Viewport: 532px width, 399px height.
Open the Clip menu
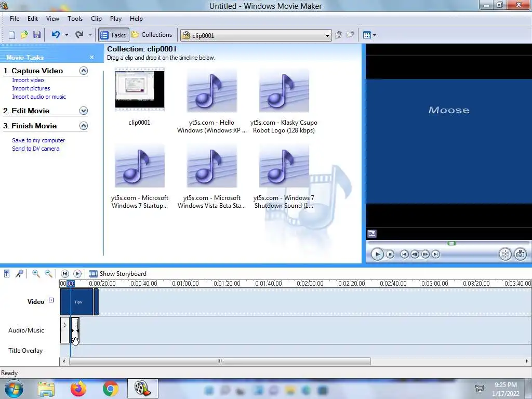(x=96, y=19)
